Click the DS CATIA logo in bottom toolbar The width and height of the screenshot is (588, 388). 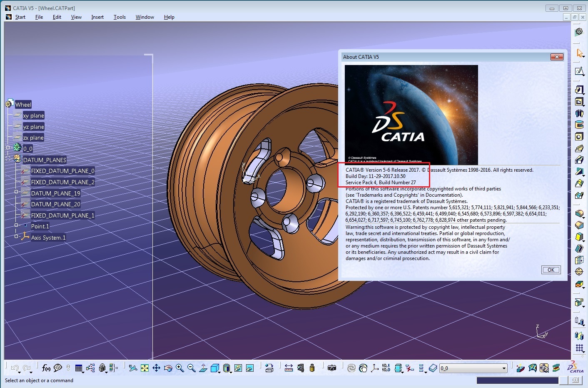(575, 367)
